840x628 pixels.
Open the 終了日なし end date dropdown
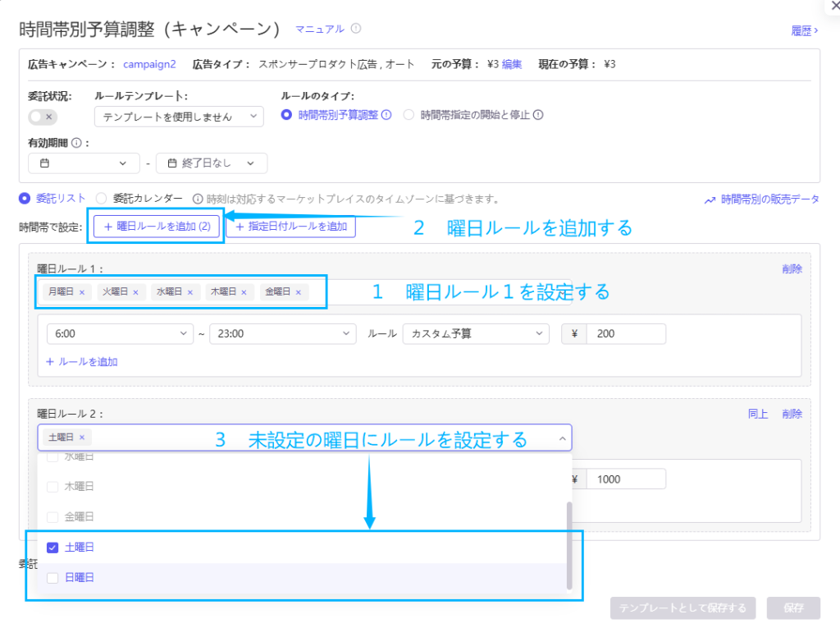pos(212,163)
